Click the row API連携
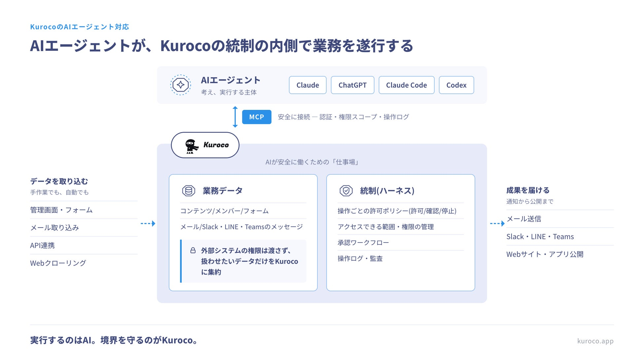Viewport: 644px width, 360px height. click(84, 245)
